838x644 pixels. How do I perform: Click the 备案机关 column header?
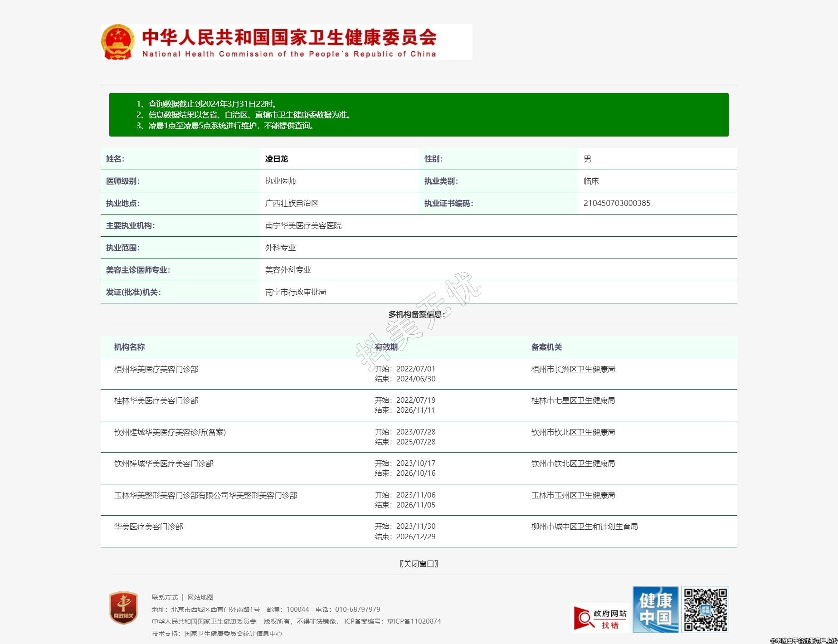[546, 347]
